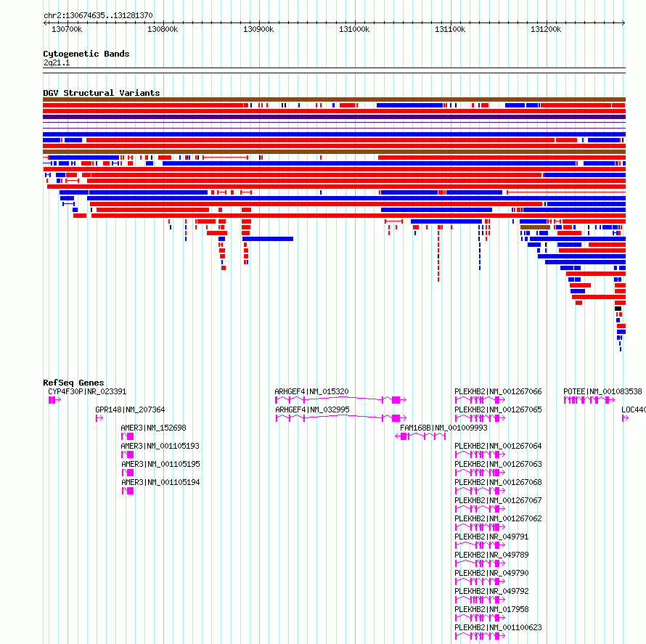Open the FAM168B|NM_001009993 gene label

[x=443, y=428]
